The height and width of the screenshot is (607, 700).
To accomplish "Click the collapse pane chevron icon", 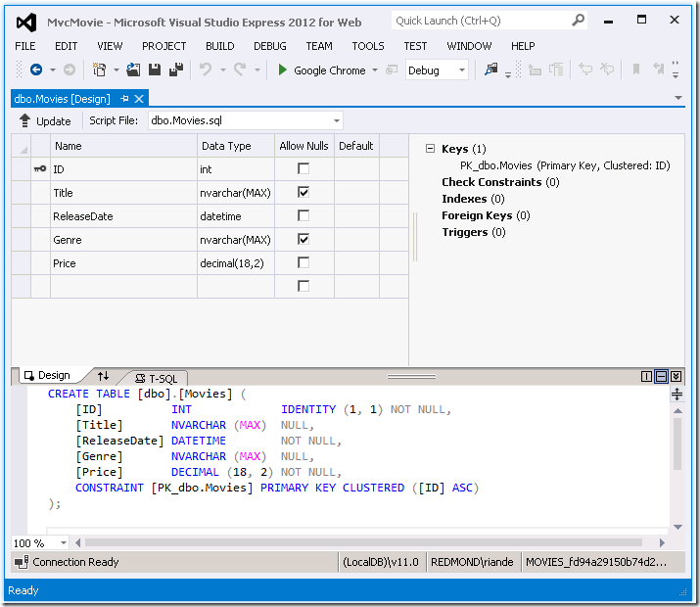I will (x=677, y=376).
